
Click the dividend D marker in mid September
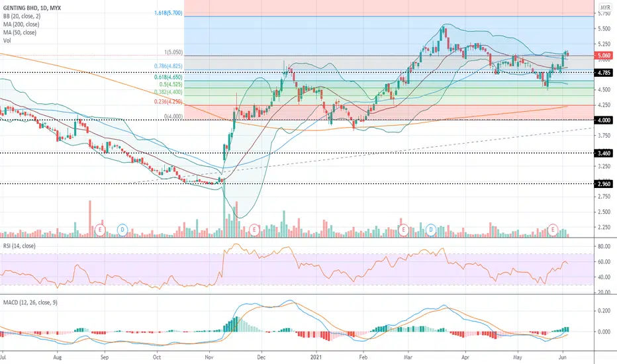pos(122,230)
